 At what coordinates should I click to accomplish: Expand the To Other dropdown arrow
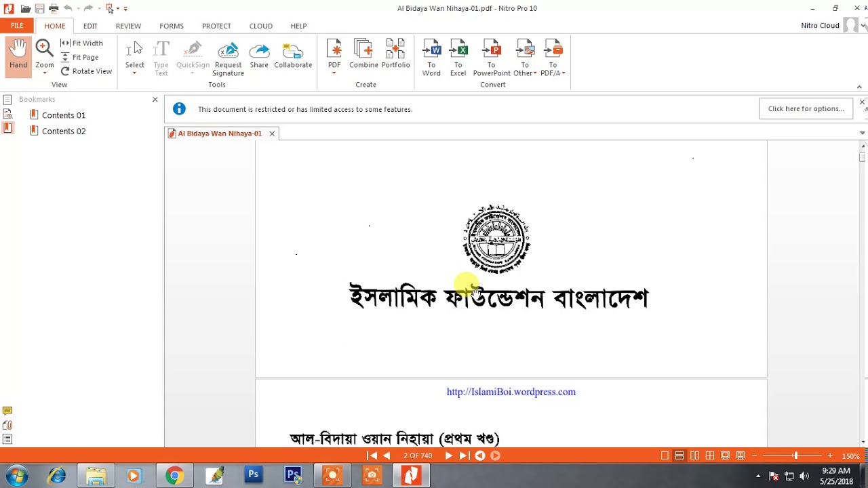[535, 73]
